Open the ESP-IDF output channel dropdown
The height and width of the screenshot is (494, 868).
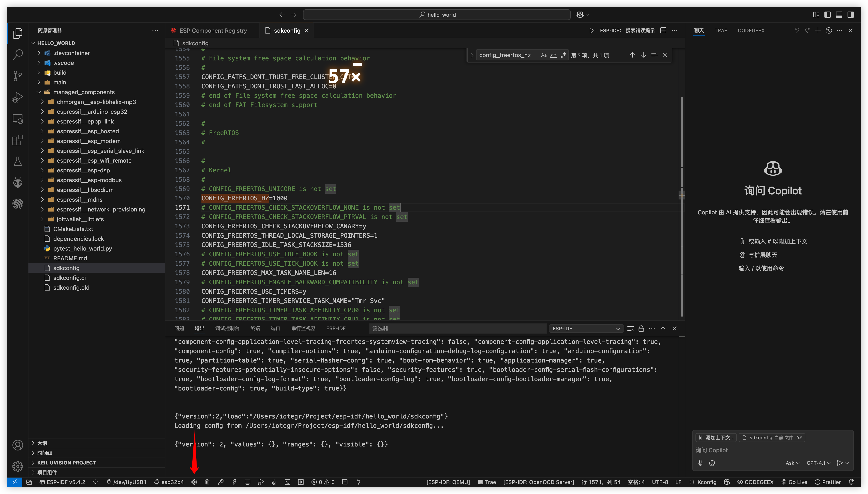(x=585, y=329)
